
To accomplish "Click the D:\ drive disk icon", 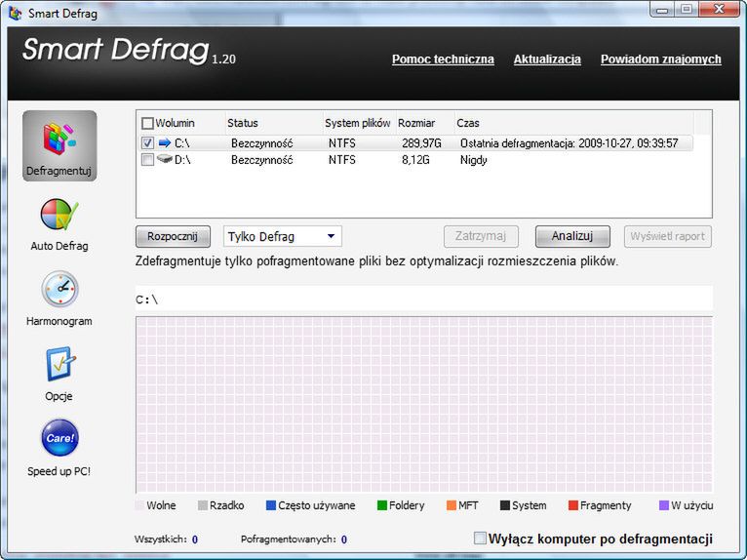I will pos(165,159).
